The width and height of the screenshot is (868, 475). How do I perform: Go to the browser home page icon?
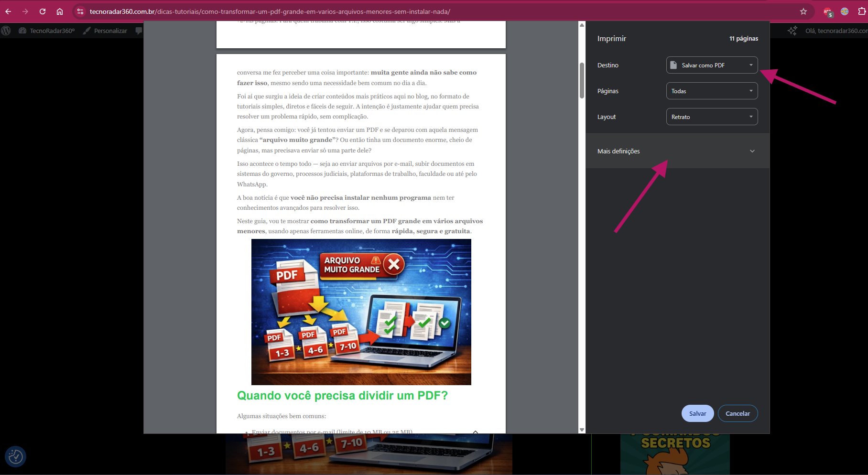[x=60, y=11]
